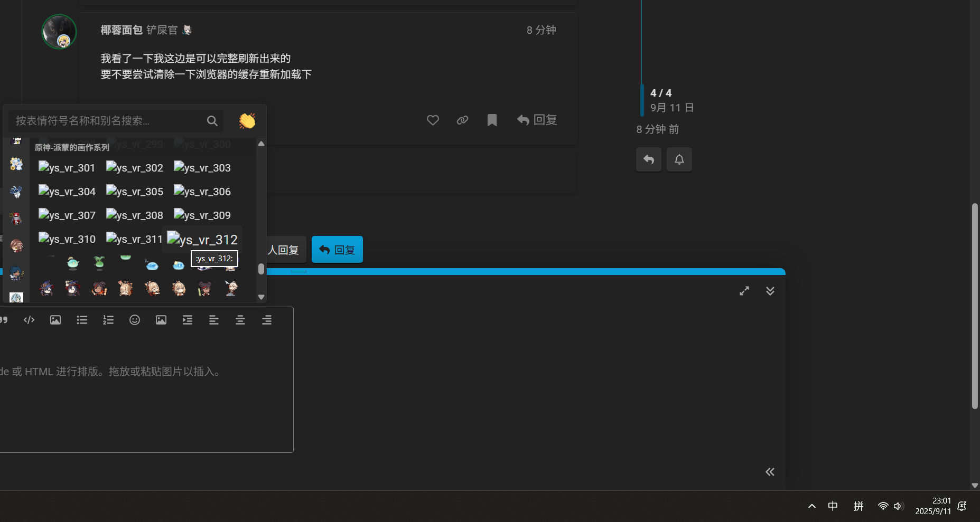Insert a numbered list
This screenshot has height=522, width=980.
coord(108,320)
